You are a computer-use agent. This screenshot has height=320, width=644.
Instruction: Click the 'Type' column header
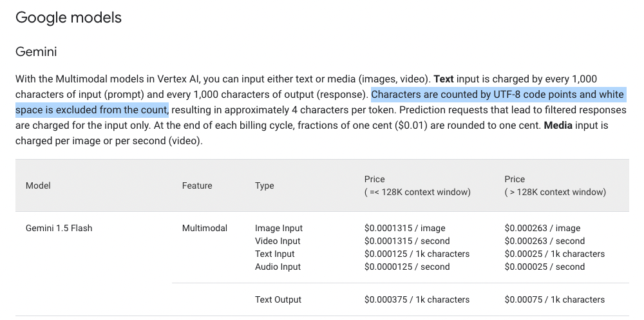point(264,185)
